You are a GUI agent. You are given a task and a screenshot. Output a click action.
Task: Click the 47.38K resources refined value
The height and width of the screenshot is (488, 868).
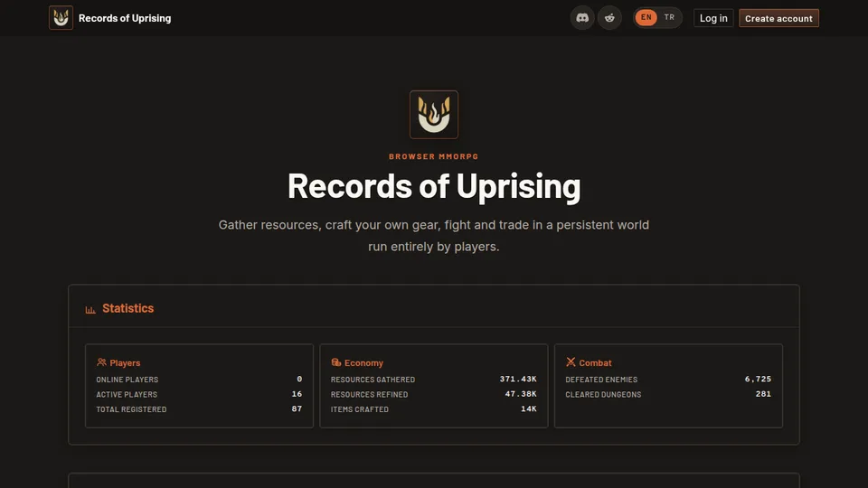click(521, 394)
